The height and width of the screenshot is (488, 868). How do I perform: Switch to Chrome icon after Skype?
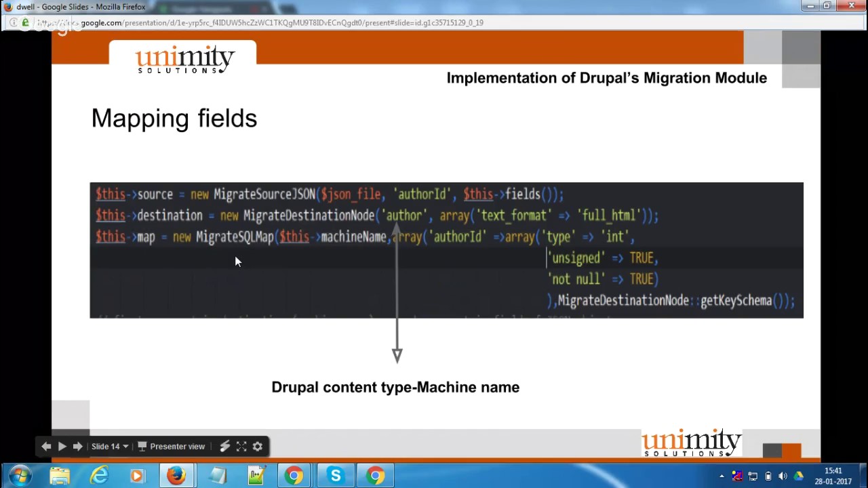point(375,476)
